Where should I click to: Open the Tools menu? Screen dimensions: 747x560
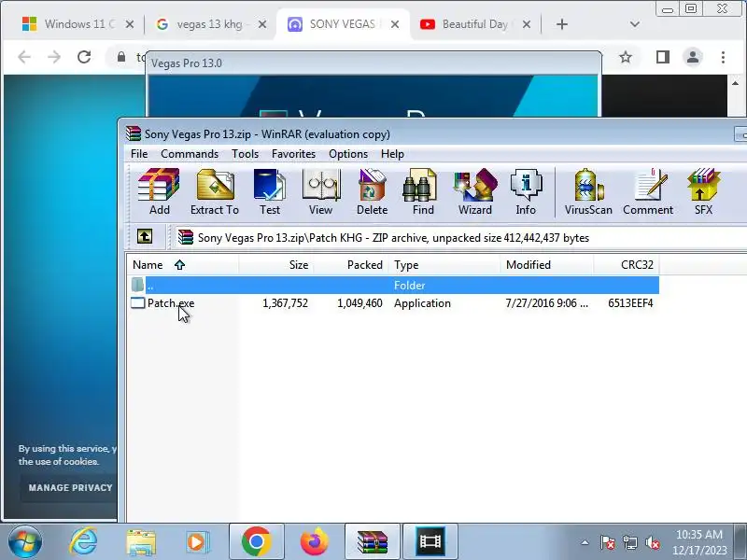[x=245, y=154]
